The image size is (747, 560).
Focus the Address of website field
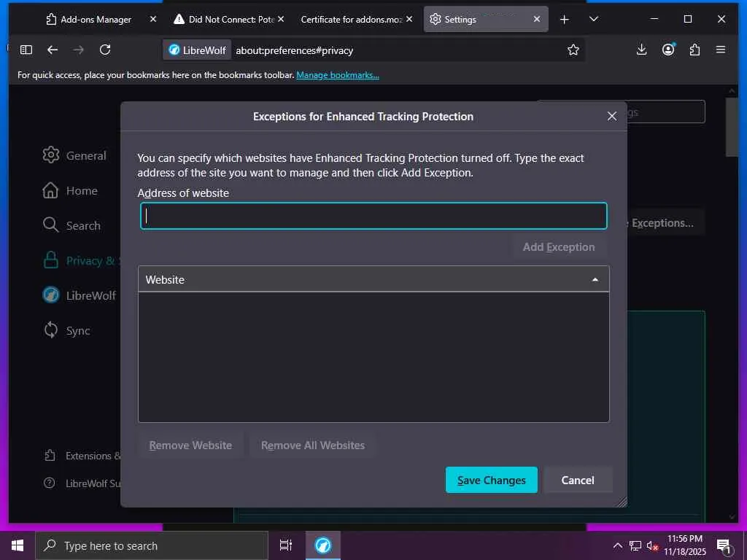point(373,216)
